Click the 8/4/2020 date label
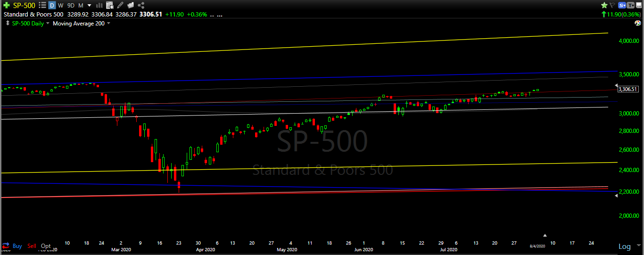This screenshot has height=255, width=644. [x=537, y=246]
